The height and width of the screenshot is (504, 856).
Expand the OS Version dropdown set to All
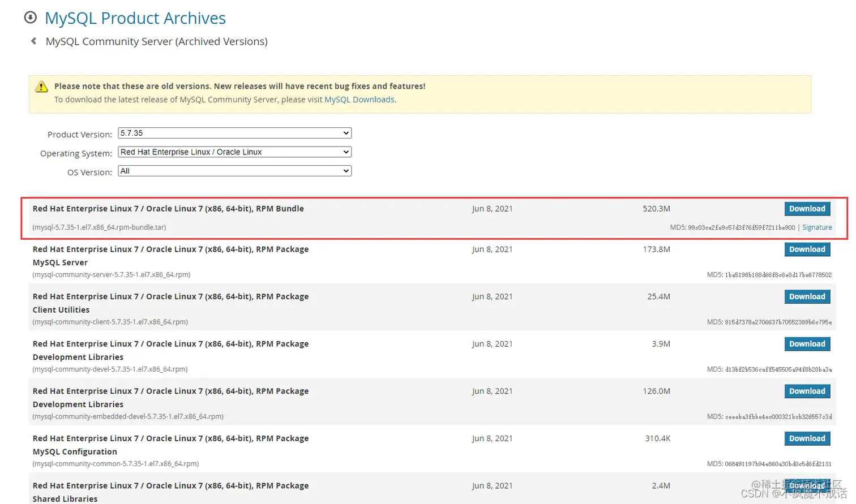point(234,171)
